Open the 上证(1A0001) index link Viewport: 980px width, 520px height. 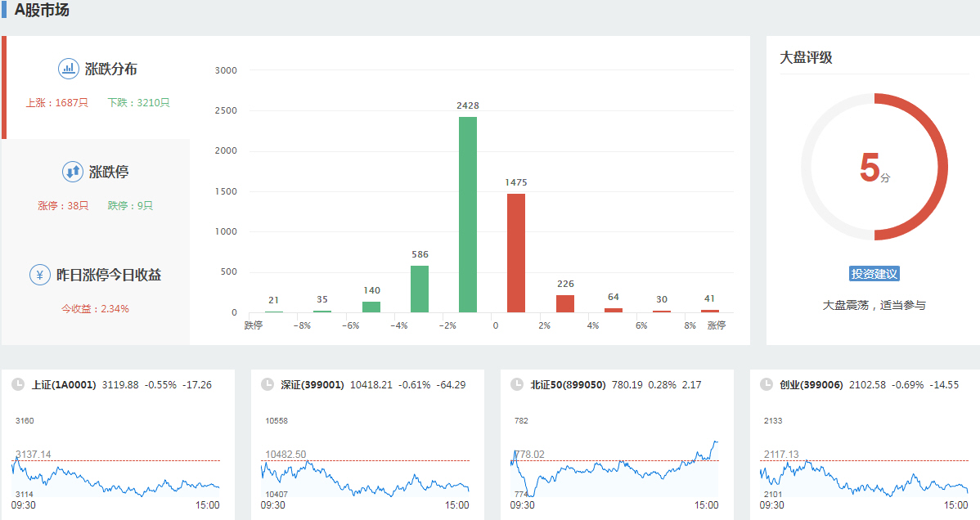pos(64,384)
